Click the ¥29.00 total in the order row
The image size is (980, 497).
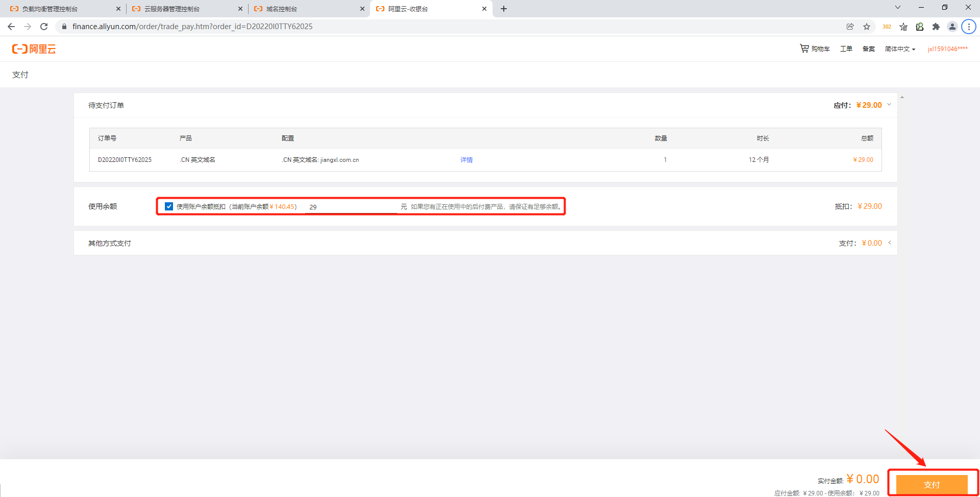click(863, 160)
